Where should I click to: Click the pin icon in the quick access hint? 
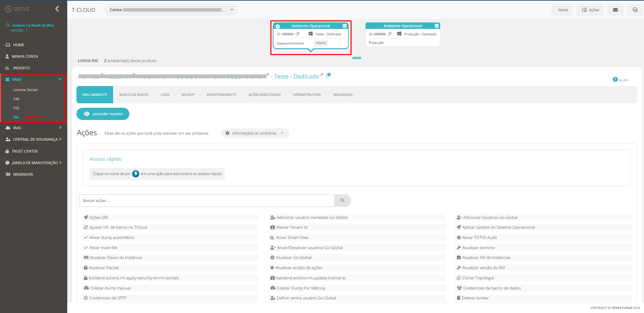pos(136,174)
